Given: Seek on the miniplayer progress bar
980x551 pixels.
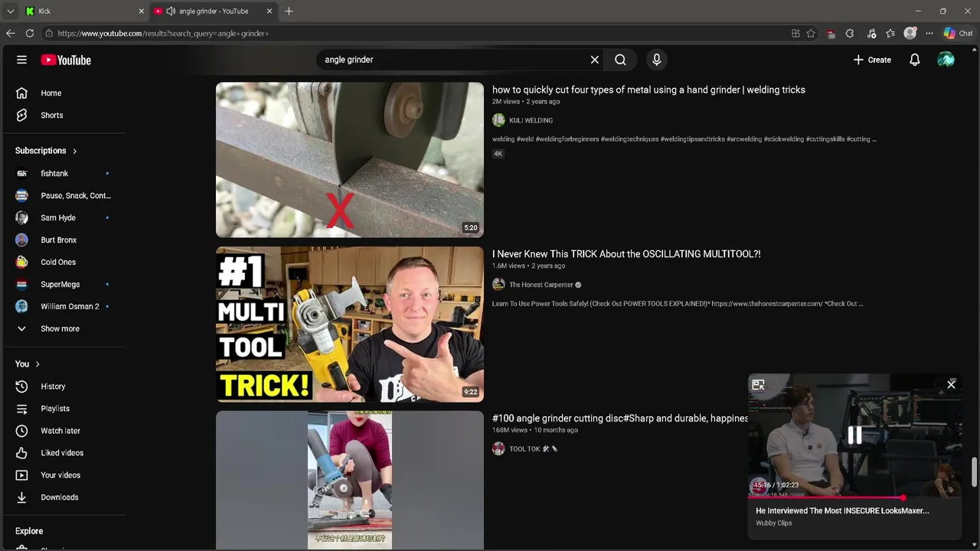Looking at the screenshot, I should (854, 497).
